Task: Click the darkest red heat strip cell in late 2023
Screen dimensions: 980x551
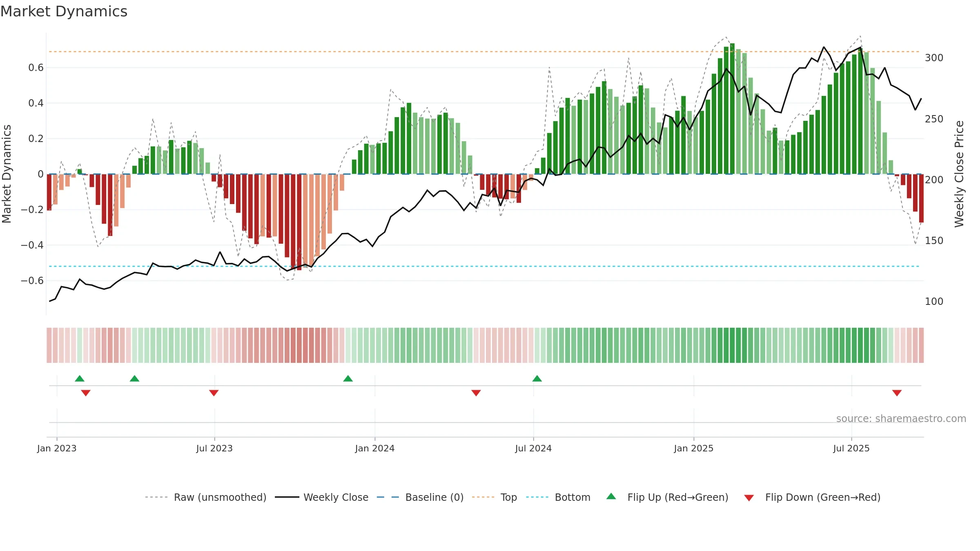Action: (299, 345)
